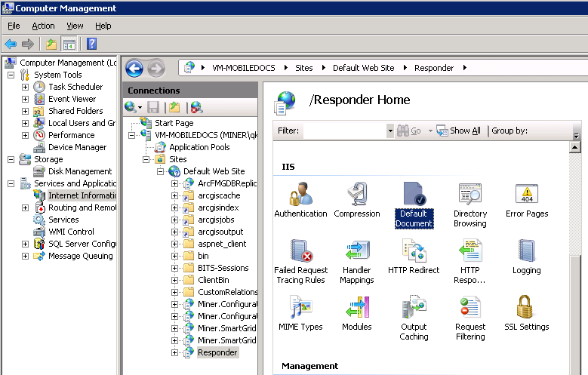Screen dimensions: 588x375
Task: Click the Show All button
Action: click(x=459, y=131)
